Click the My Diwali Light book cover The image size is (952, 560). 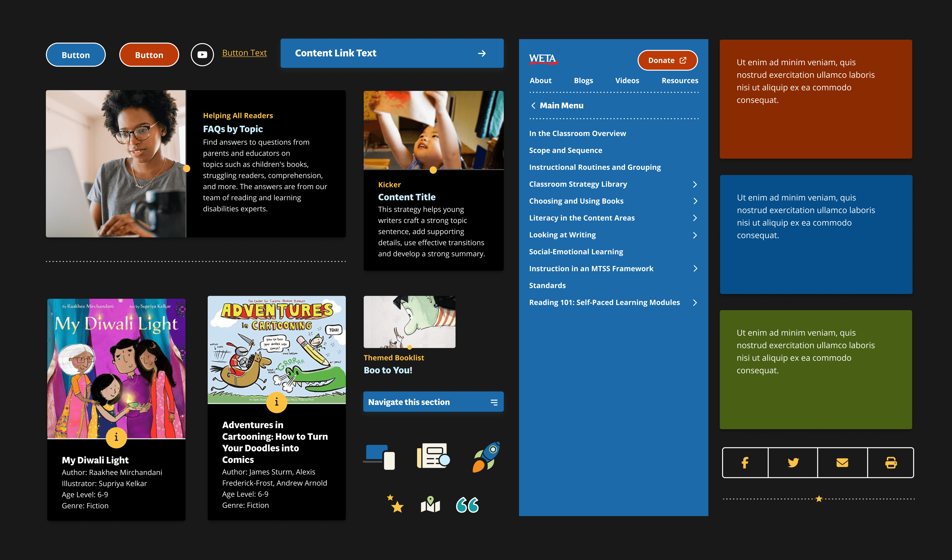[116, 369]
